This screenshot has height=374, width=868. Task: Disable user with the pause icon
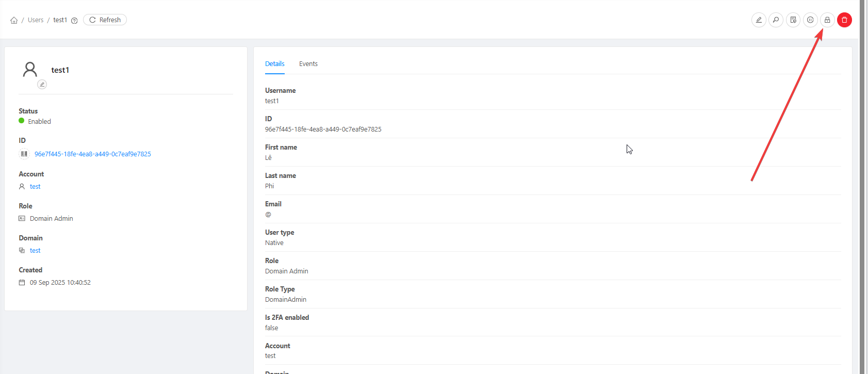tap(810, 20)
